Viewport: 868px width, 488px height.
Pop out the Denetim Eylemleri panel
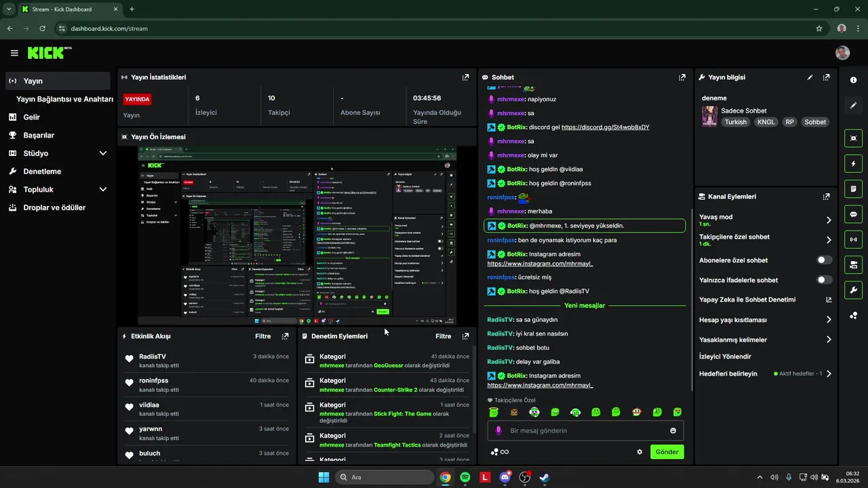465,336
